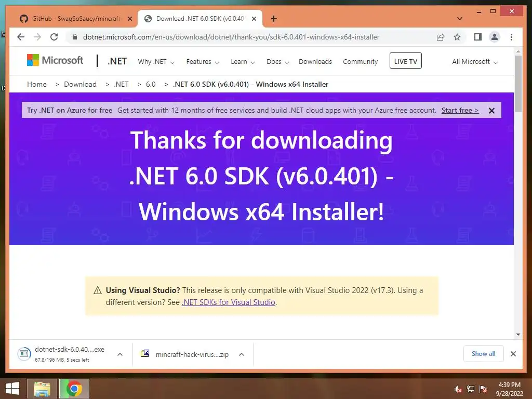Open options for mincraft-hack-virus zip item
Image resolution: width=532 pixels, height=399 pixels.
242,354
